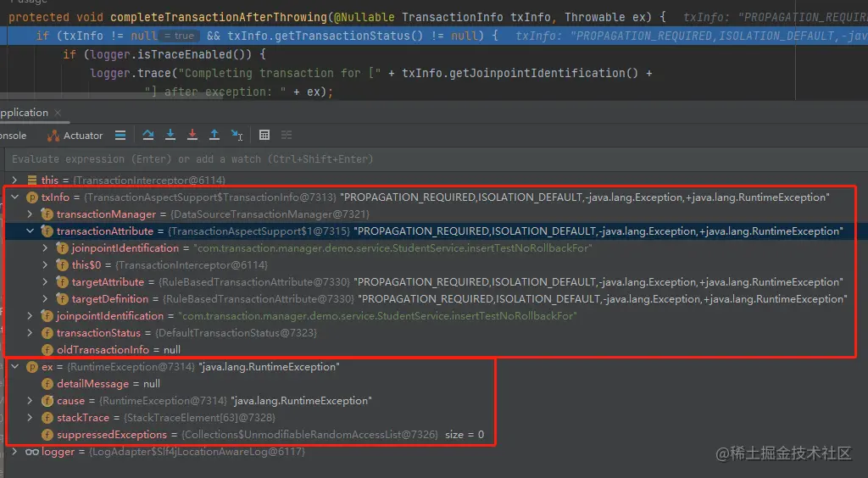Click the Step Into debugger icon
This screenshot has height=478, width=868.
point(170,135)
